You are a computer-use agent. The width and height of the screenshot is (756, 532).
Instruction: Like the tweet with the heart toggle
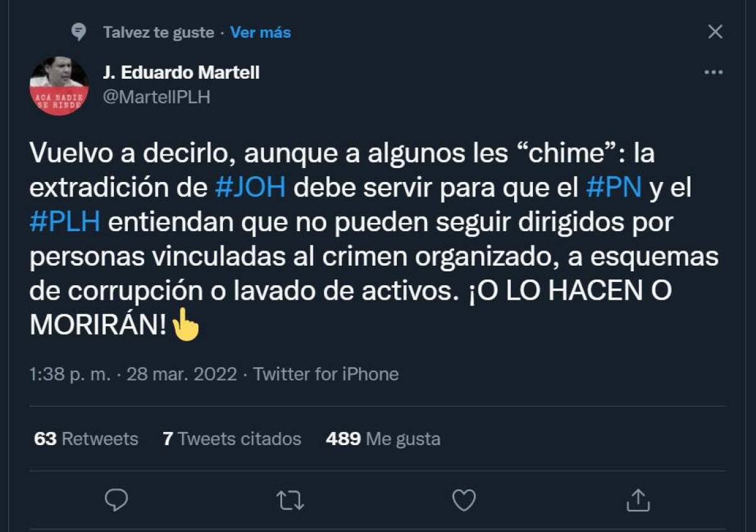(464, 501)
